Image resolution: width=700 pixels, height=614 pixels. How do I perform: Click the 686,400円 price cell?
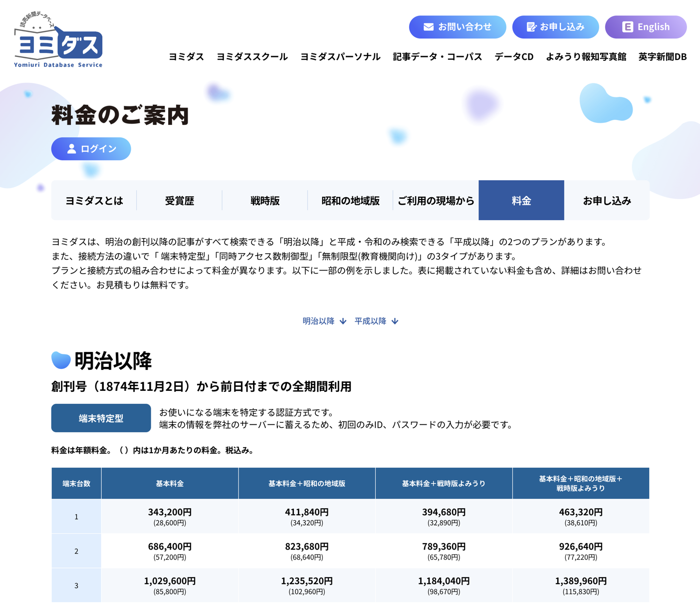coord(170,551)
